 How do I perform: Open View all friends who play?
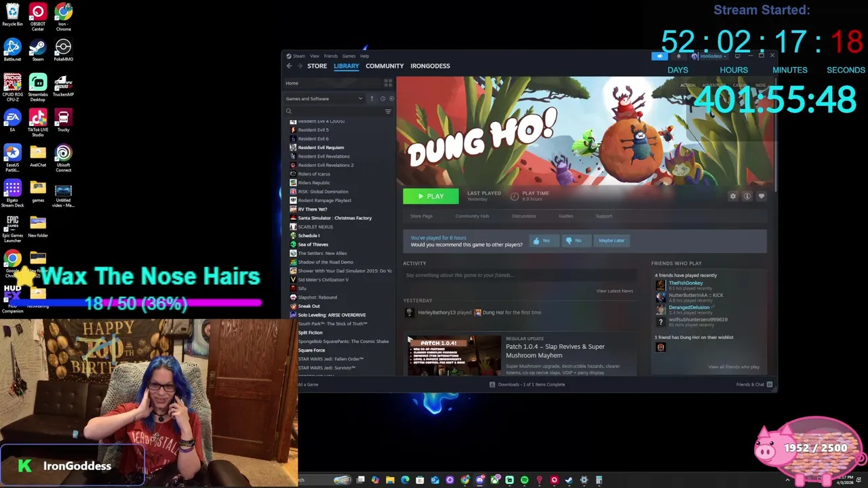point(734,367)
